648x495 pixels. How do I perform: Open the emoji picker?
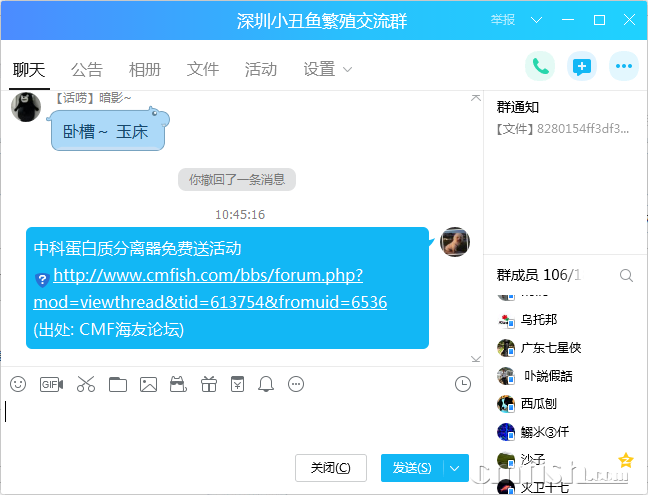point(18,384)
